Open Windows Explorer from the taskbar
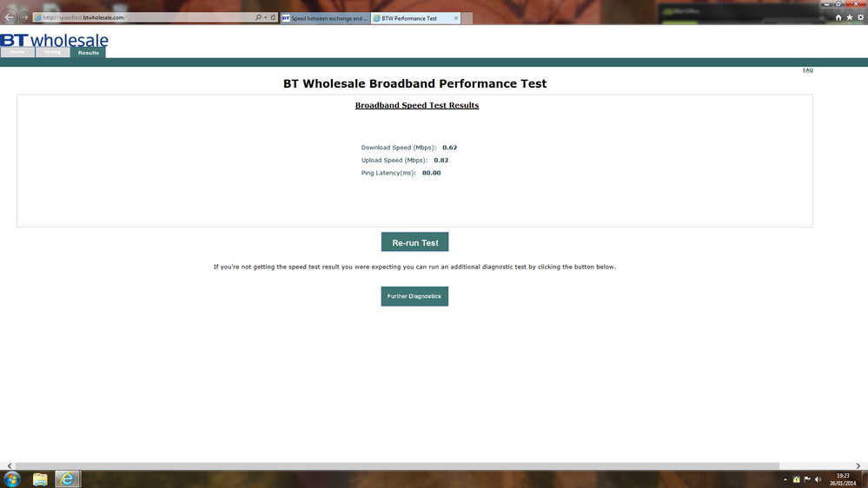 (x=40, y=479)
